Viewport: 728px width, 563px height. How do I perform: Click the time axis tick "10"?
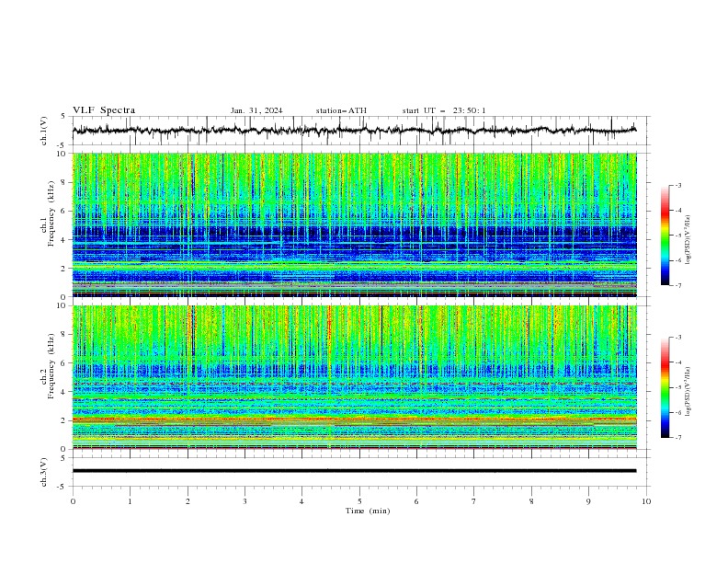coord(646,501)
